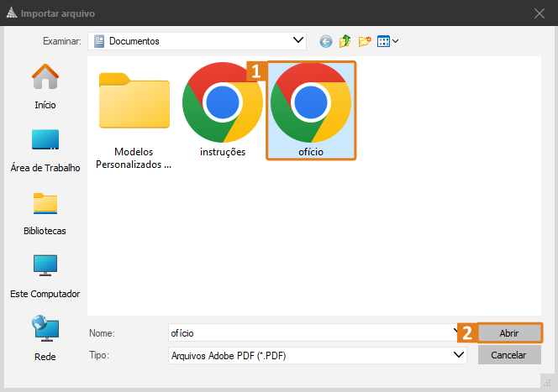Screen dimensions: 558x392
Task: Close the Importar arquivo dialog
Action: tap(540, 13)
